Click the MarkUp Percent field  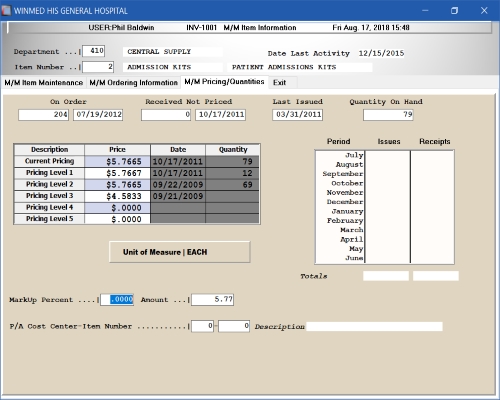[x=117, y=299]
